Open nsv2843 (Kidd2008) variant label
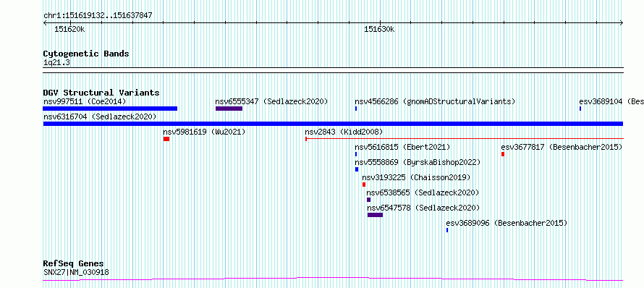The height and width of the screenshot is (288, 644). pyautogui.click(x=344, y=132)
